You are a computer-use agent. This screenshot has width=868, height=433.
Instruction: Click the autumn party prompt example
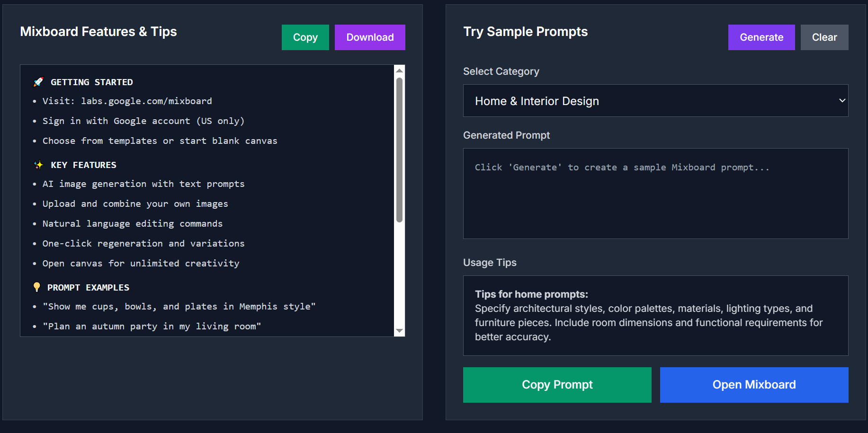(152, 326)
